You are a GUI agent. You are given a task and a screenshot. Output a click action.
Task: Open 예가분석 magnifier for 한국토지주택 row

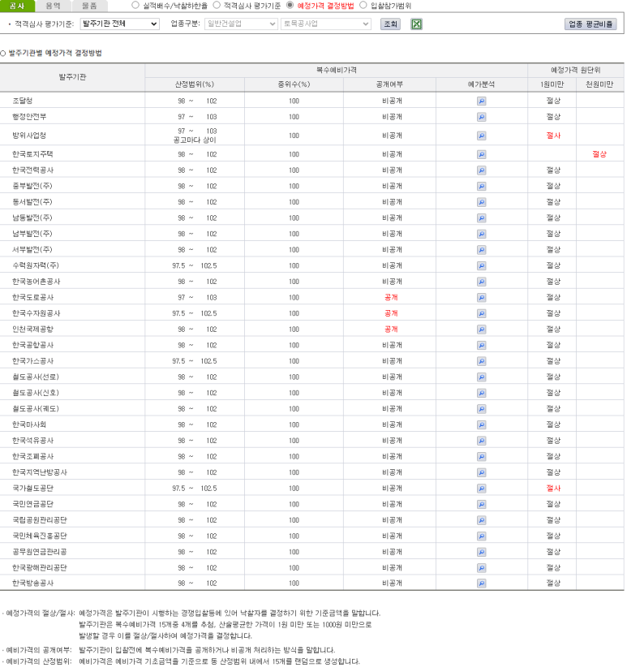(481, 154)
